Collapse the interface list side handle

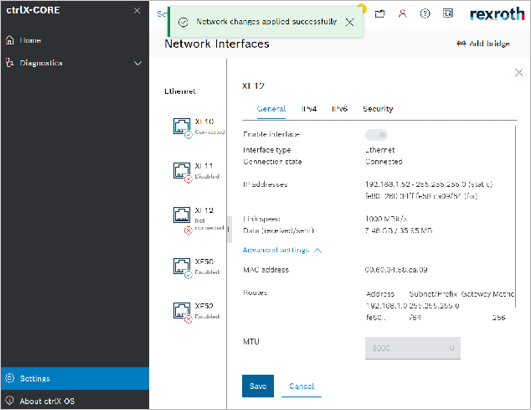coord(229,229)
